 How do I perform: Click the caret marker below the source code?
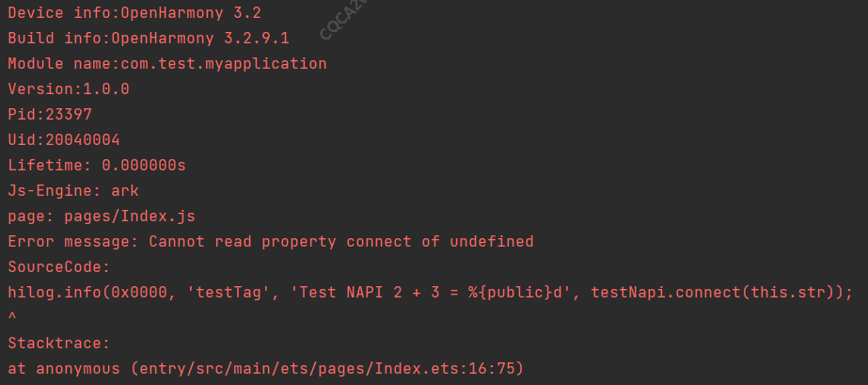click(x=12, y=318)
